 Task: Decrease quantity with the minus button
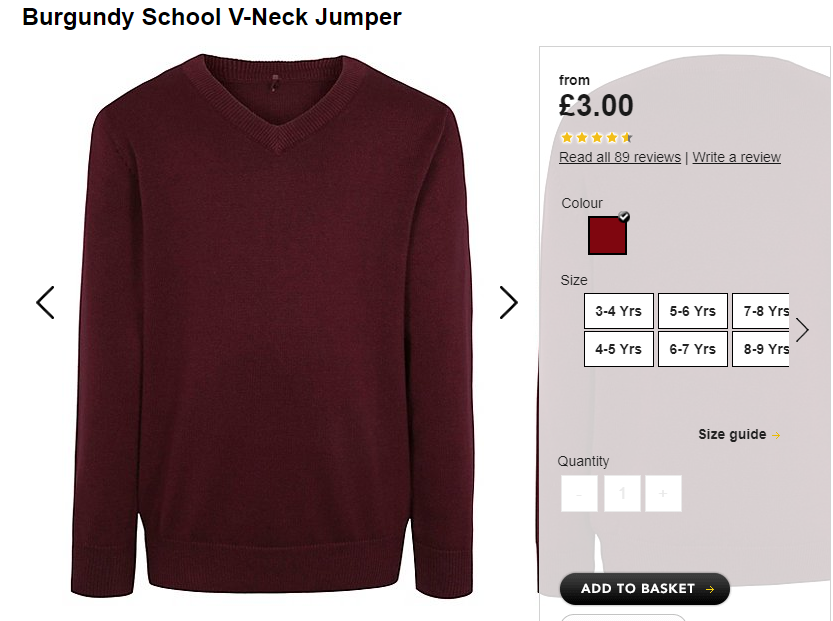579,494
